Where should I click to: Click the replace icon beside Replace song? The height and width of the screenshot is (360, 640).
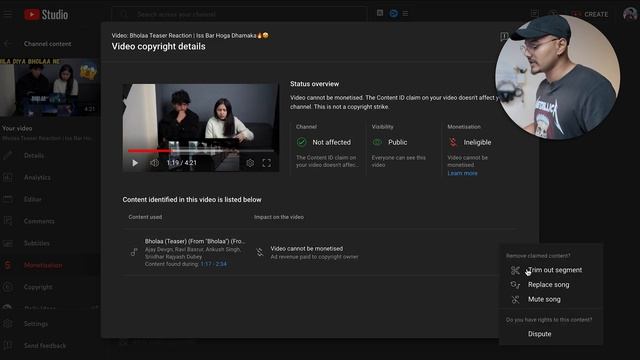[x=515, y=285]
